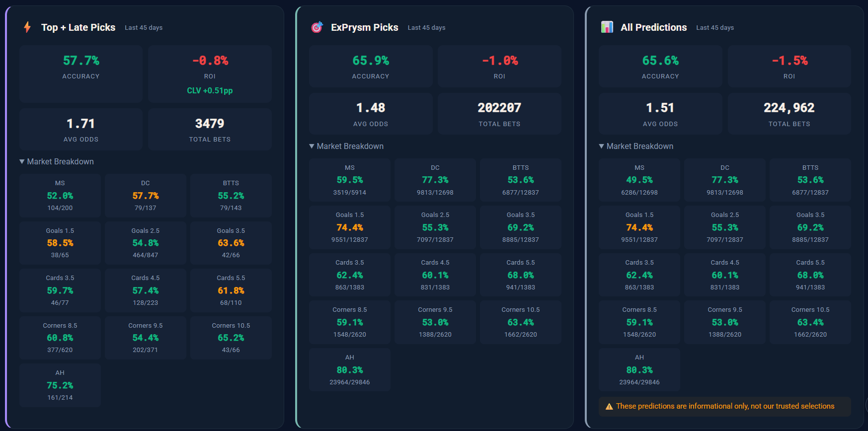Open the Cards 4.5 card showing 57.4%
Viewport: 868px width, 431px height.
[x=146, y=290]
